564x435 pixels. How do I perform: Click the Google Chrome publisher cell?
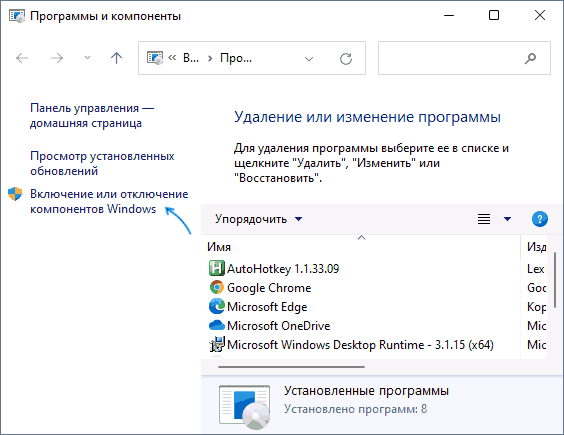[x=536, y=288]
